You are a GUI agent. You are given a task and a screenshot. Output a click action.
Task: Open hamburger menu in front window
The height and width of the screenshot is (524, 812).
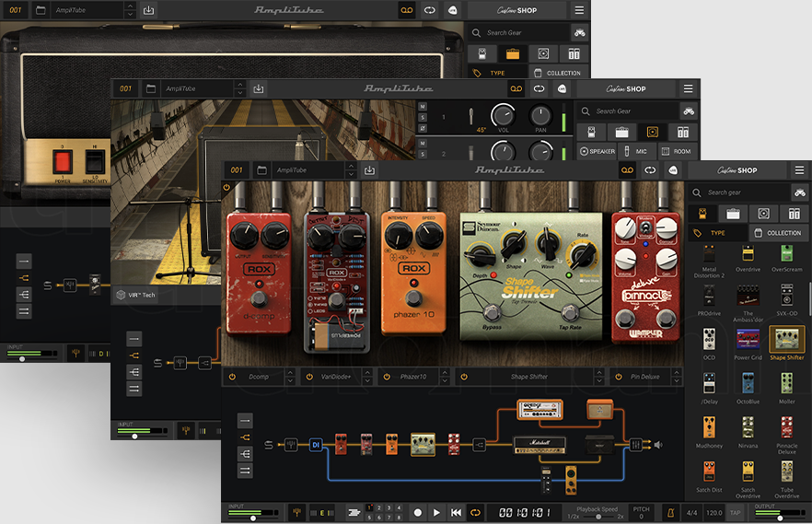[799, 170]
